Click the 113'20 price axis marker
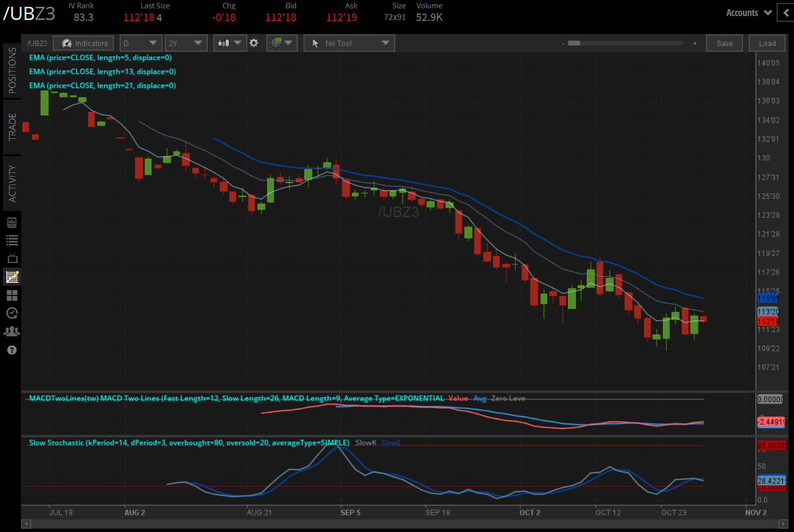The height and width of the screenshot is (532, 794). (x=768, y=312)
